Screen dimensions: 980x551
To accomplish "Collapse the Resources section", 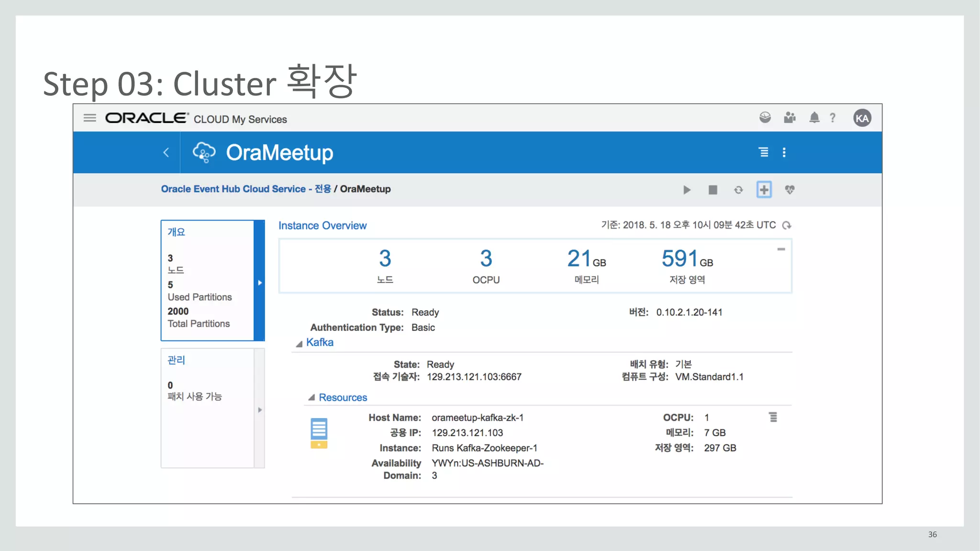I will point(312,397).
